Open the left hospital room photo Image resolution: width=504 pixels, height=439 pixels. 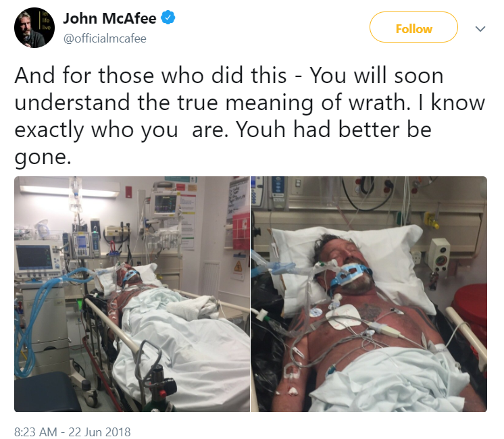(x=132, y=294)
